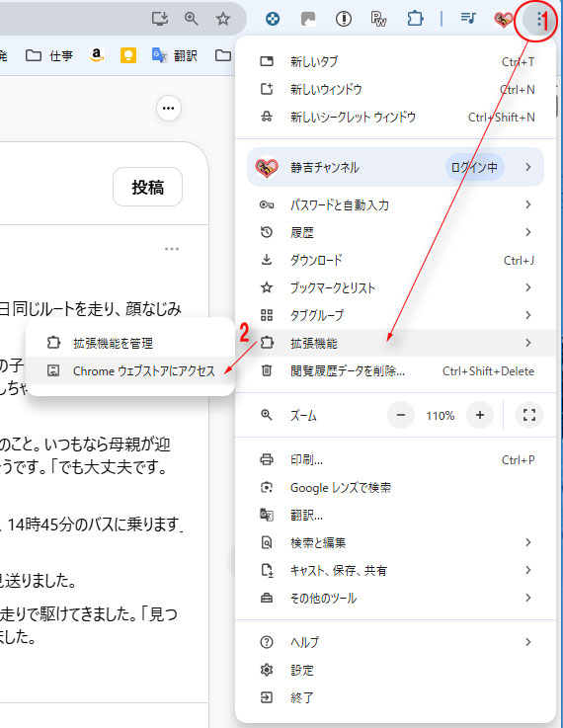Click the blue round extension icon
The image size is (563, 728).
click(x=273, y=19)
